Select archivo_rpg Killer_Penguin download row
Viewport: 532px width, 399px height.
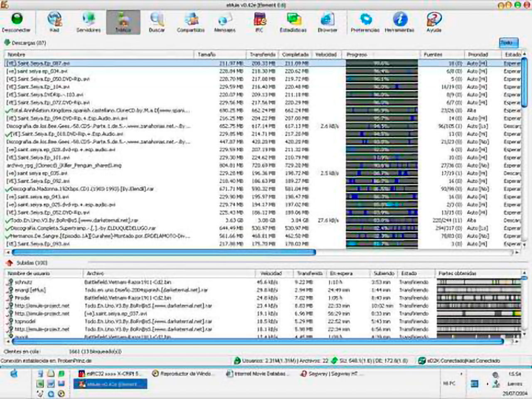262,165
